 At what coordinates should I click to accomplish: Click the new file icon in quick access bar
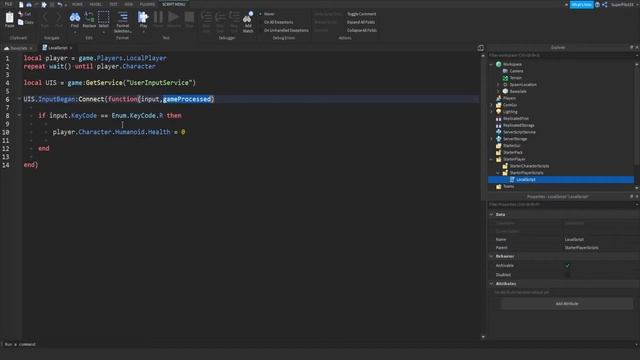click(x=21, y=4)
